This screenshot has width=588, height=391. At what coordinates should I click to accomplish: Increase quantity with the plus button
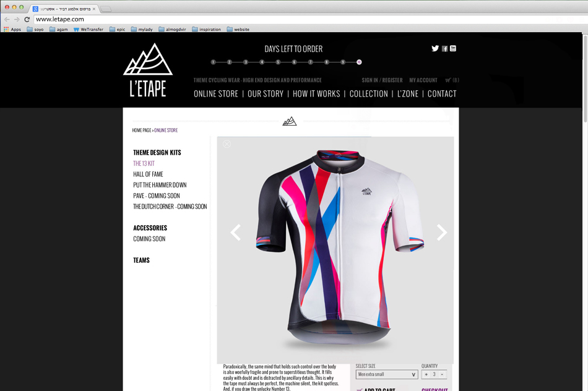pos(426,374)
